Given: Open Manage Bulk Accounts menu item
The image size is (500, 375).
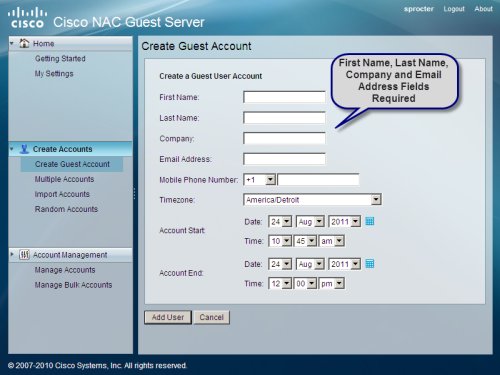Looking at the screenshot, I should pos(73,285).
